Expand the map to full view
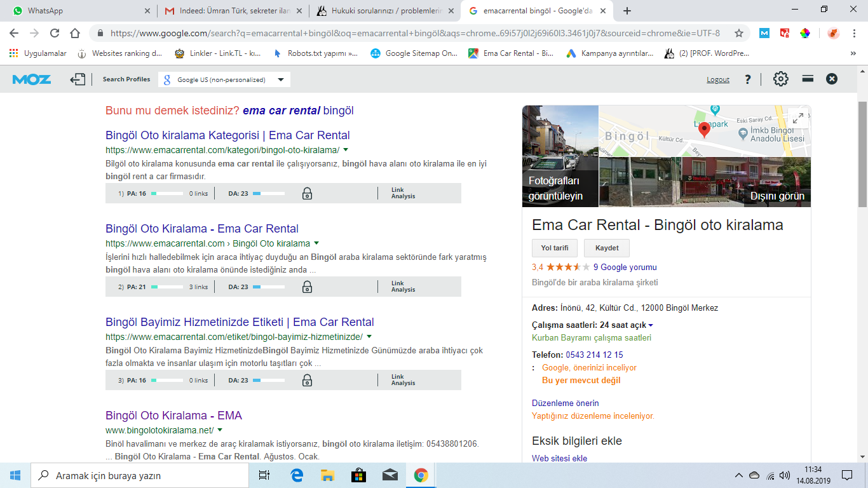 [797, 118]
